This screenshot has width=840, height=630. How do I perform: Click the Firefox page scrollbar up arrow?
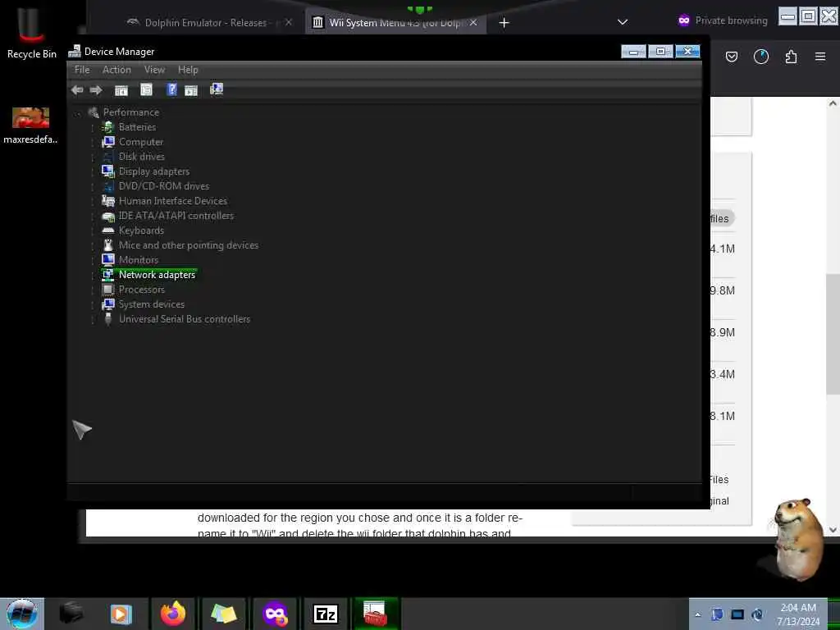833,103
